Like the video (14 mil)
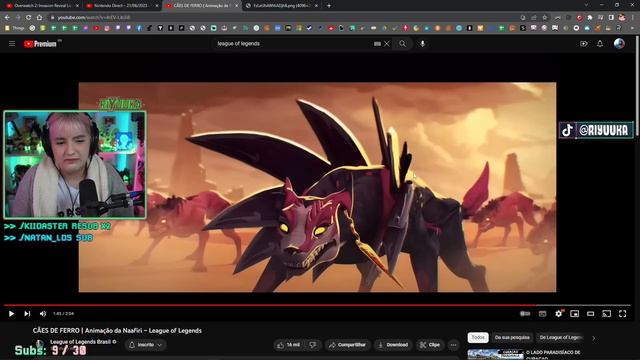This screenshot has width=640, height=360. pyautogui.click(x=289, y=345)
